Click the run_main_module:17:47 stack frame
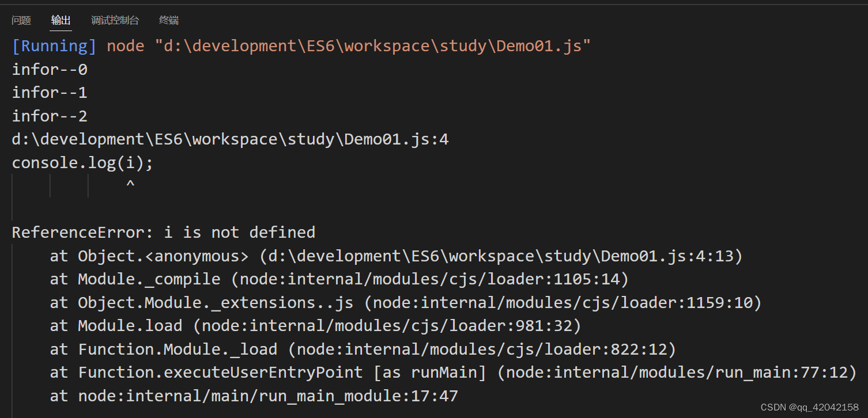868x418 pixels. click(254, 396)
